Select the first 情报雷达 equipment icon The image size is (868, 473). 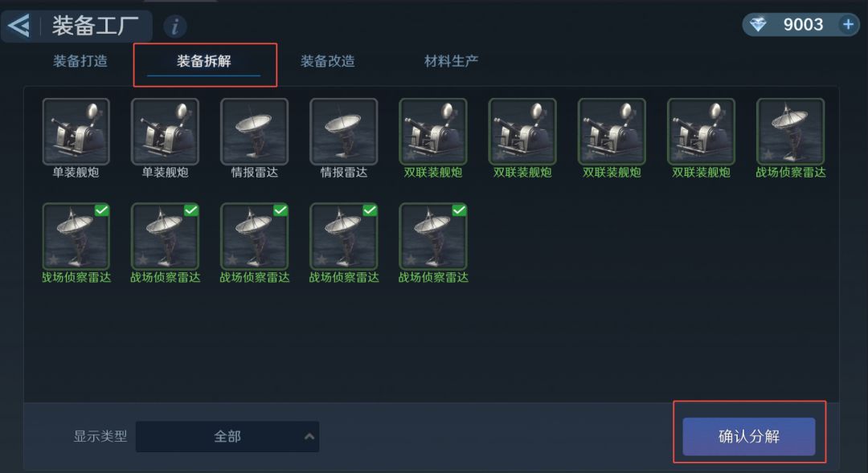coord(254,132)
